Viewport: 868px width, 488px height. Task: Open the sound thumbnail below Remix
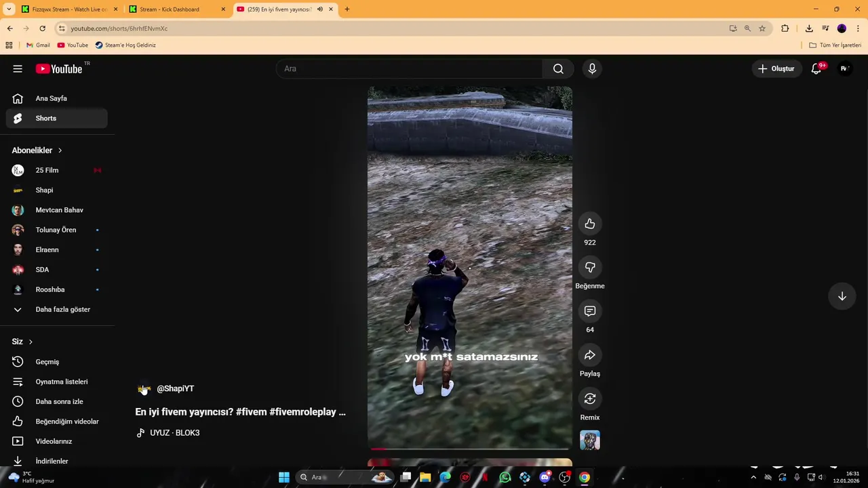590,441
